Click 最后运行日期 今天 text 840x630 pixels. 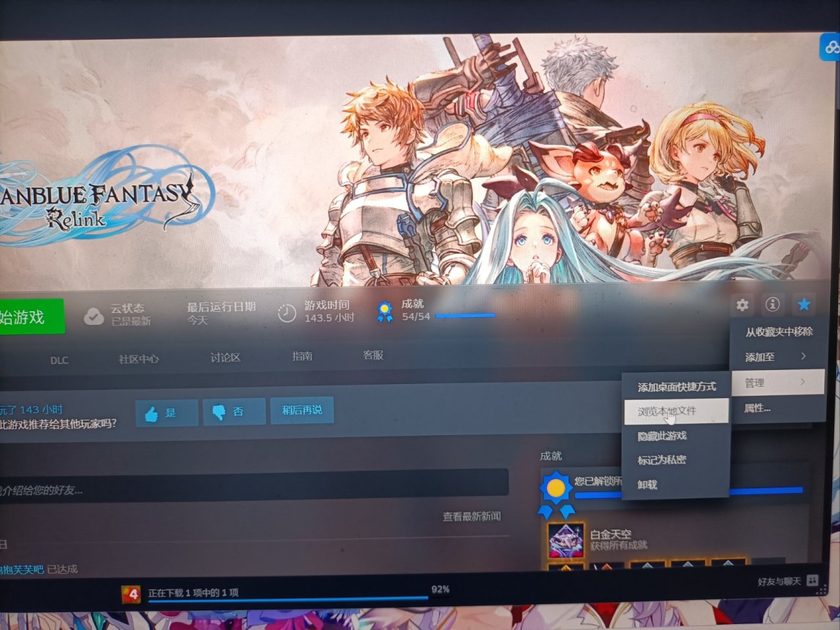tap(221, 313)
